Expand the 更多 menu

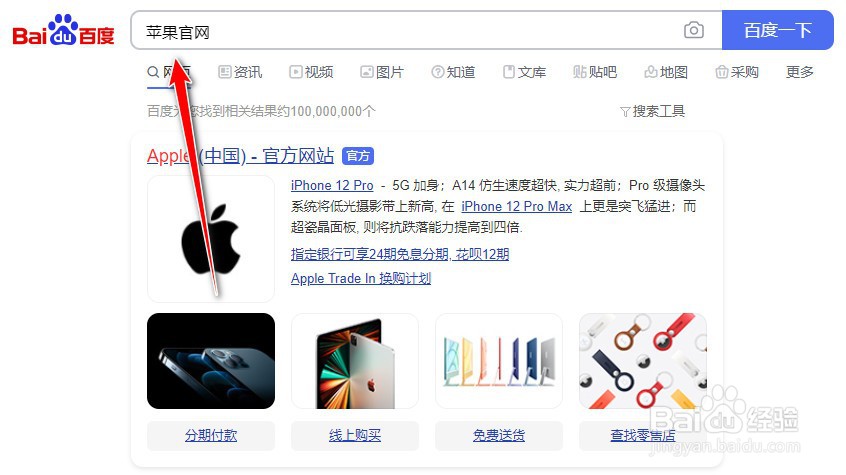[x=800, y=72]
